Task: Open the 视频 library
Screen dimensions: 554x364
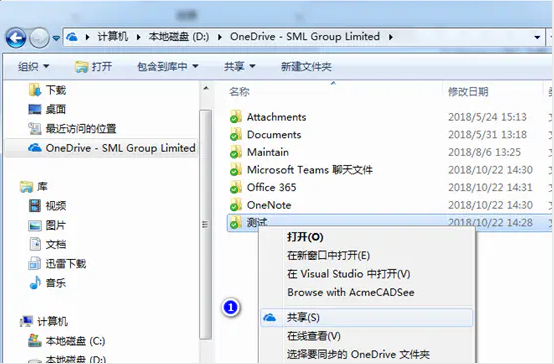Action: (55, 206)
